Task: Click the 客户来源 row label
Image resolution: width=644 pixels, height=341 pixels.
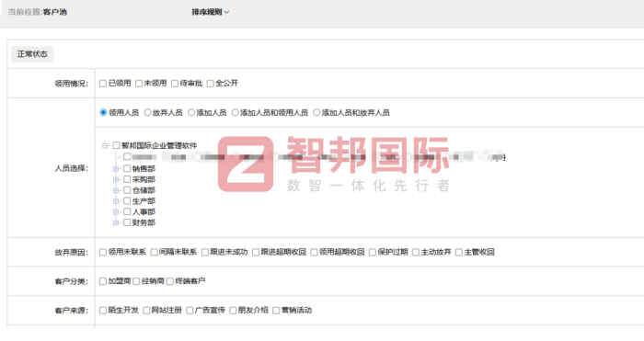Action: 72,311
